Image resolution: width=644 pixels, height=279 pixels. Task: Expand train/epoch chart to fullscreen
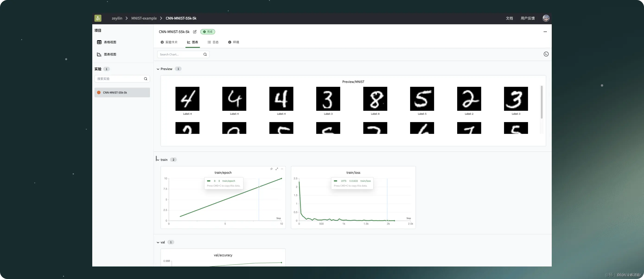[277, 169]
